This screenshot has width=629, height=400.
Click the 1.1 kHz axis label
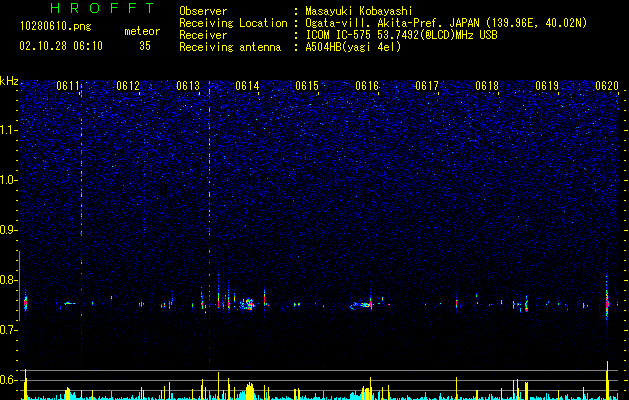[x=9, y=130]
